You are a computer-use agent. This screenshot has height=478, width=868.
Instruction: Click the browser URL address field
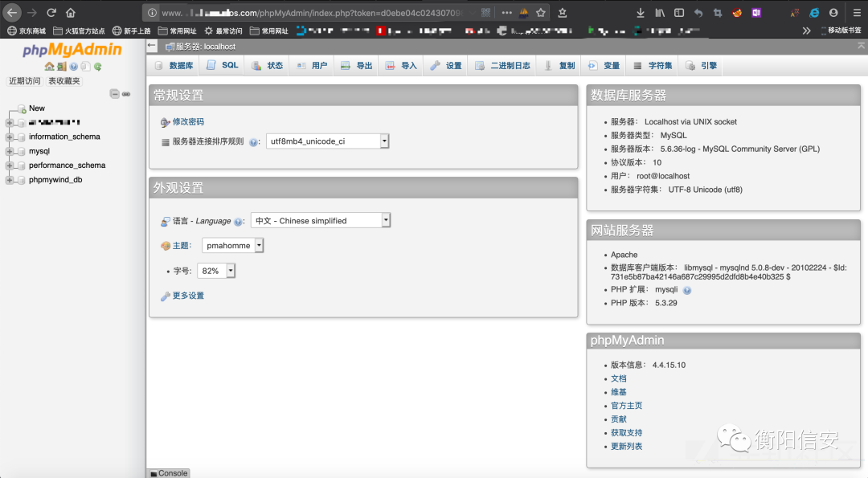coord(312,12)
